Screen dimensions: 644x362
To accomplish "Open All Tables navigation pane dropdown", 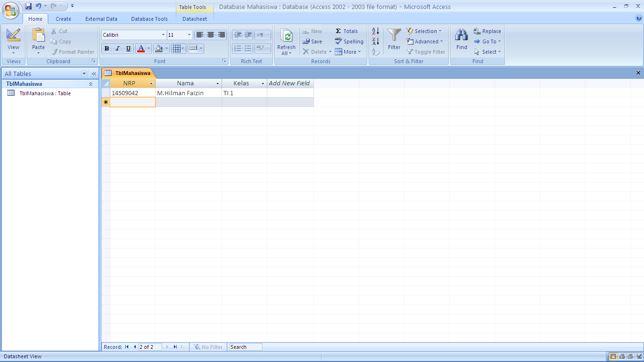I will pyautogui.click(x=84, y=74).
